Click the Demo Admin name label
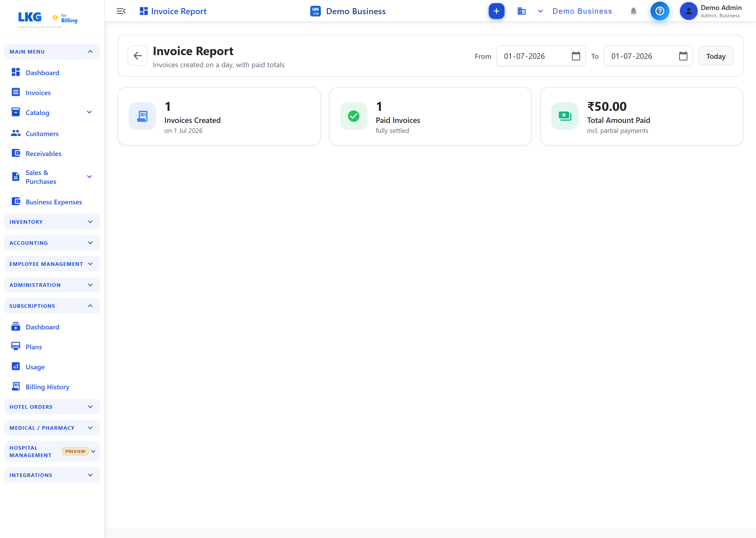The image size is (756, 538). [x=721, y=8]
